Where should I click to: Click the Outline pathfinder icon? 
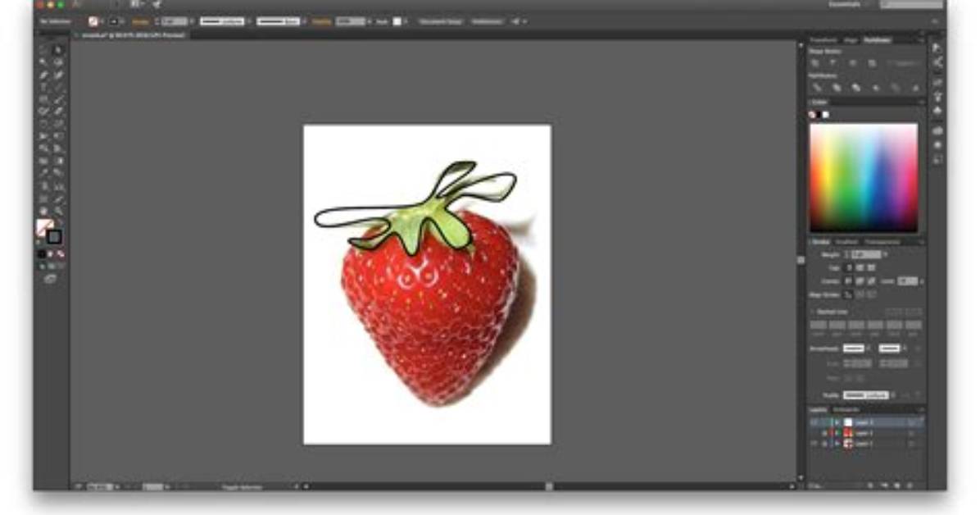tap(896, 89)
